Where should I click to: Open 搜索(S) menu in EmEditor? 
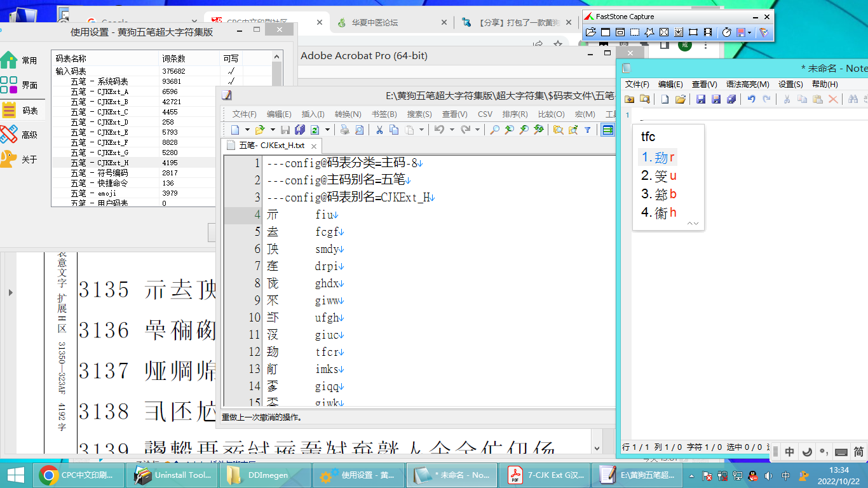(x=419, y=114)
